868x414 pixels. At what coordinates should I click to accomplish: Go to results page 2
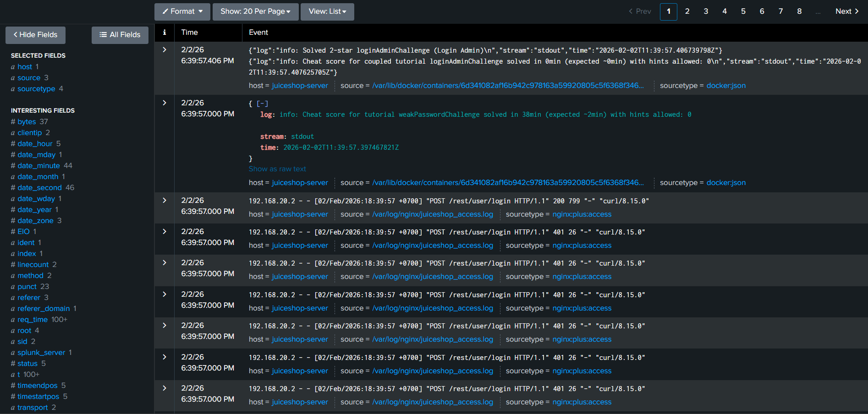tap(687, 11)
